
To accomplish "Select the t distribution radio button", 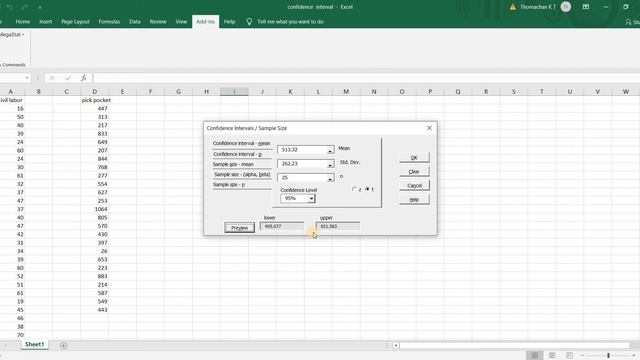I will click(x=367, y=189).
